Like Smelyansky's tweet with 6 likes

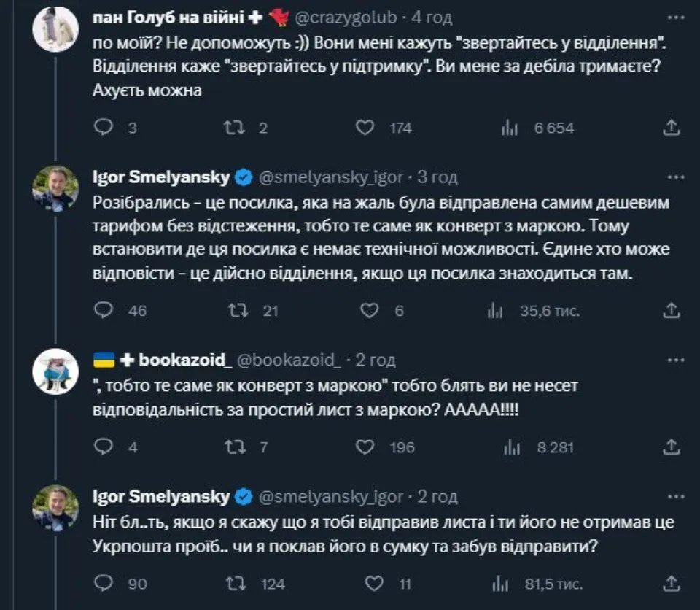click(x=370, y=310)
